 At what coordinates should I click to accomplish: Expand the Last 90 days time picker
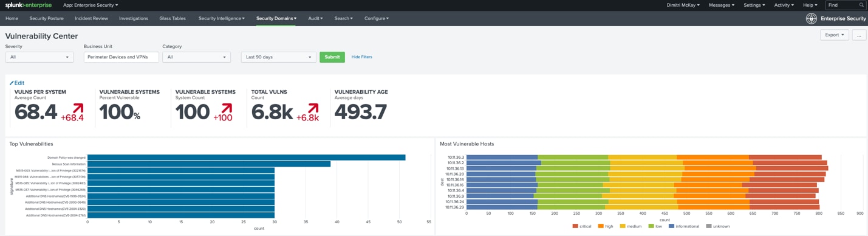(x=278, y=57)
